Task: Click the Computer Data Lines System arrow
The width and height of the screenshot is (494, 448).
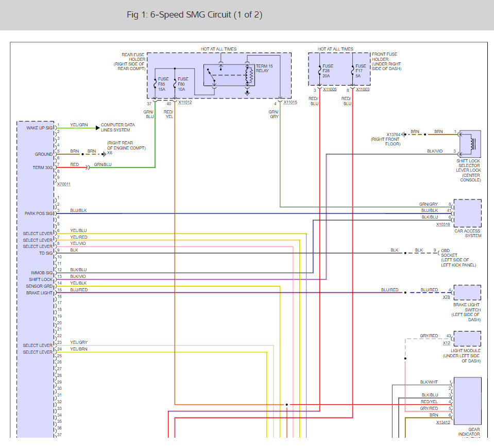Action: coord(96,128)
